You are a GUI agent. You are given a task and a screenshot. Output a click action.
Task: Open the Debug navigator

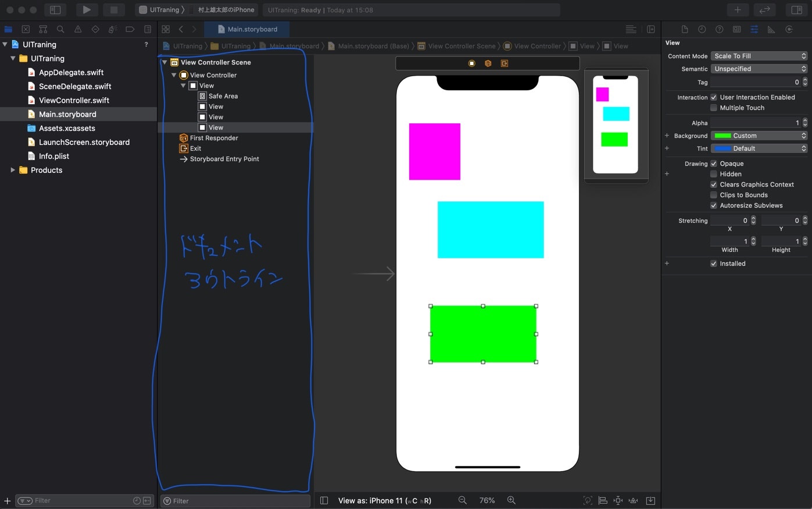(x=113, y=29)
